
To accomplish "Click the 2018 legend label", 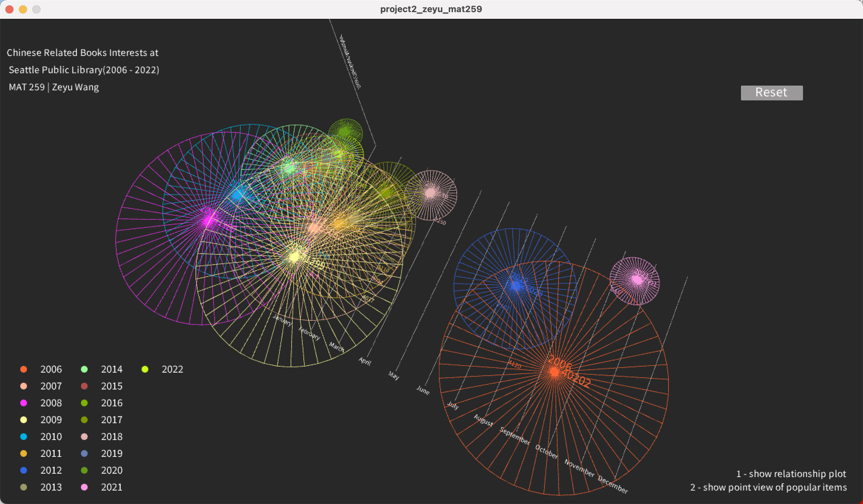I will [x=112, y=437].
